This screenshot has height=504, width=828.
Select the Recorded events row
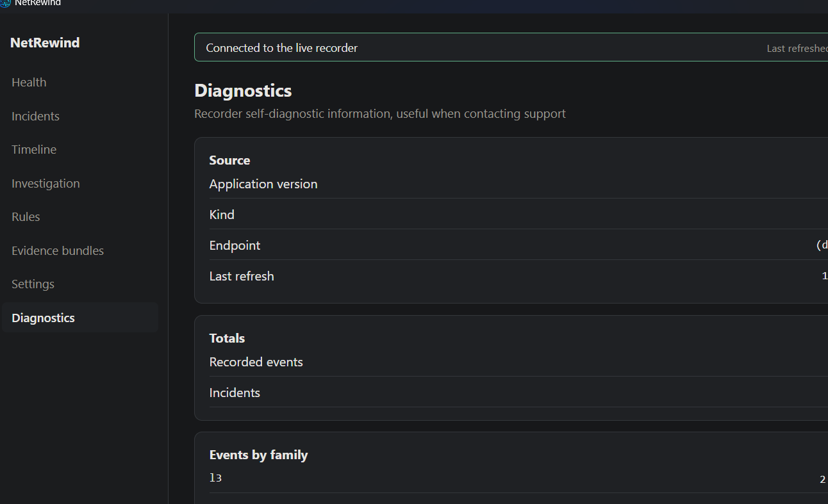pyautogui.click(x=518, y=362)
